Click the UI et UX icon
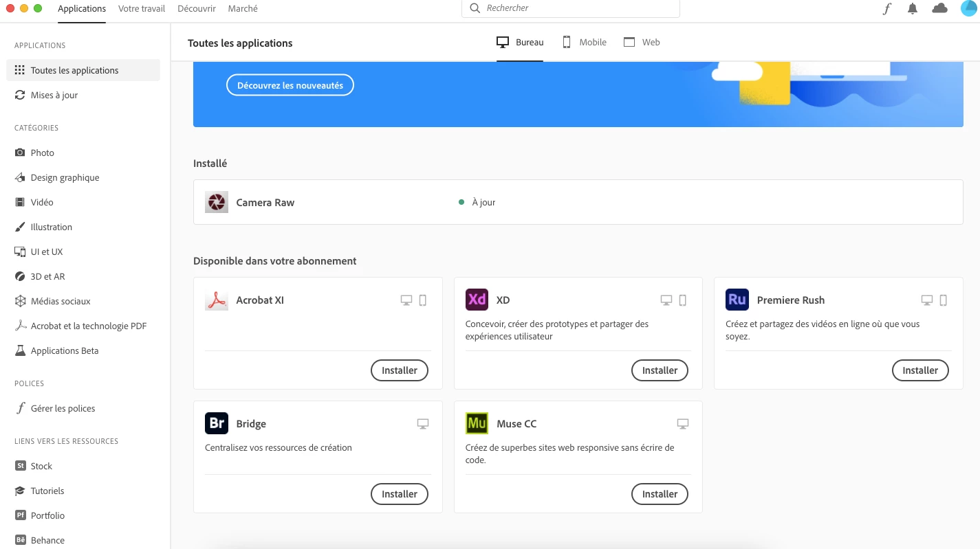The height and width of the screenshot is (549, 980). [20, 251]
